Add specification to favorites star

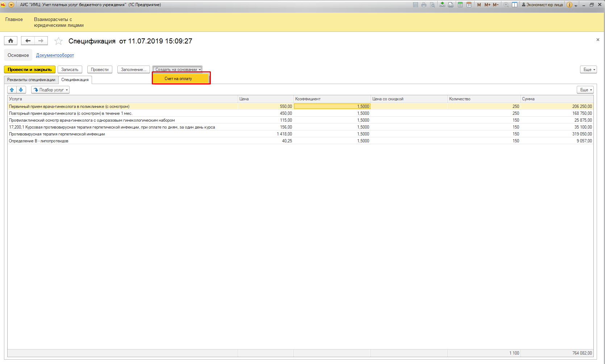point(58,41)
